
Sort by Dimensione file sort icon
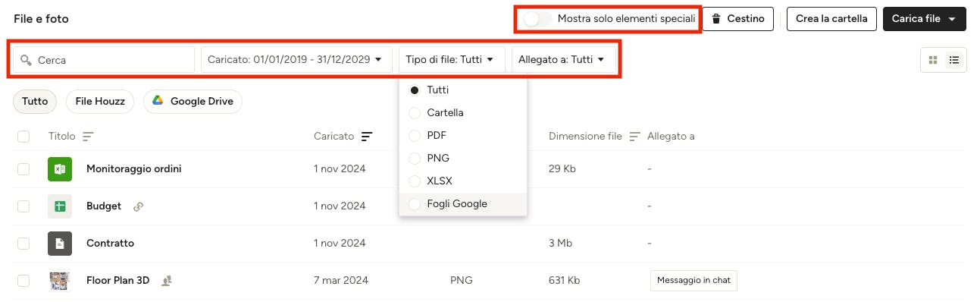(635, 137)
